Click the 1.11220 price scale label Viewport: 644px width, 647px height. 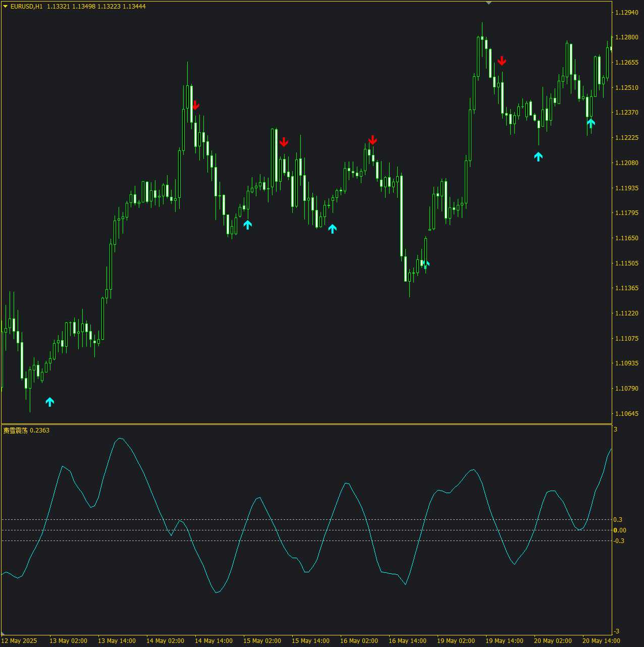click(626, 313)
